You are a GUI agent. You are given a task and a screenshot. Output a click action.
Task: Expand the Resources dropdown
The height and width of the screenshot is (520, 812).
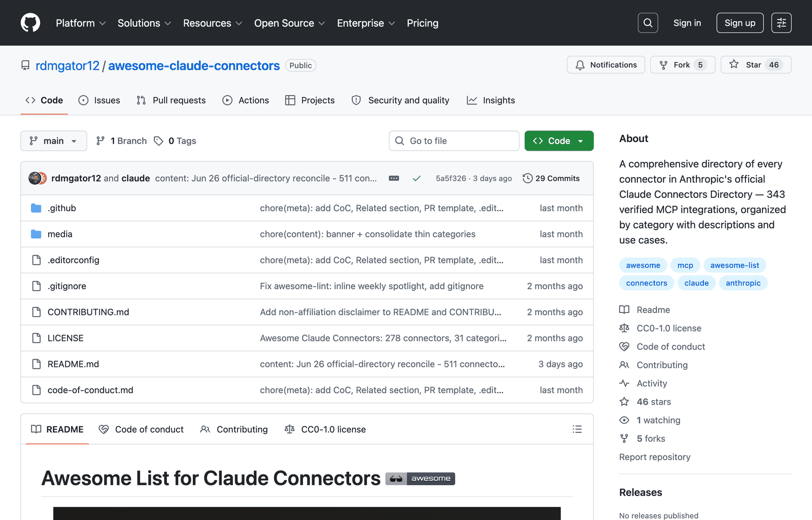pyautogui.click(x=213, y=23)
